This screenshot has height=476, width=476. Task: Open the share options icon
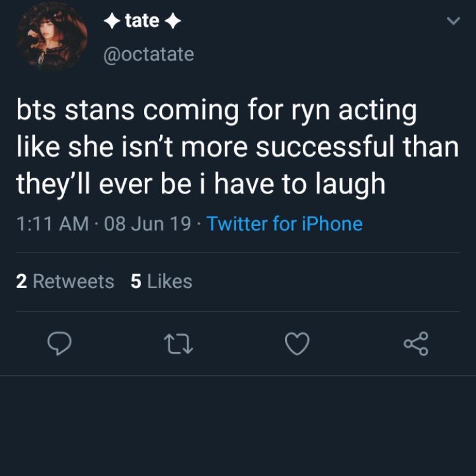point(416,343)
